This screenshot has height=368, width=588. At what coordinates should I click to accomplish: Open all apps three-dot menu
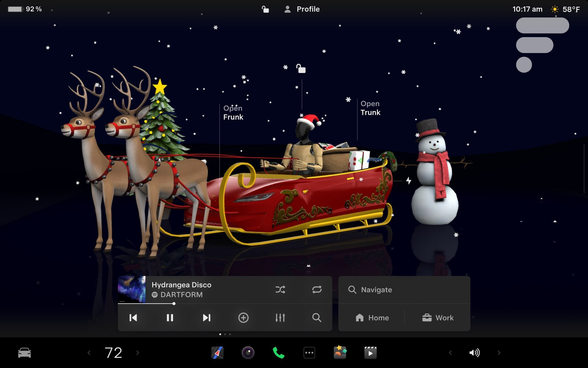coord(309,353)
